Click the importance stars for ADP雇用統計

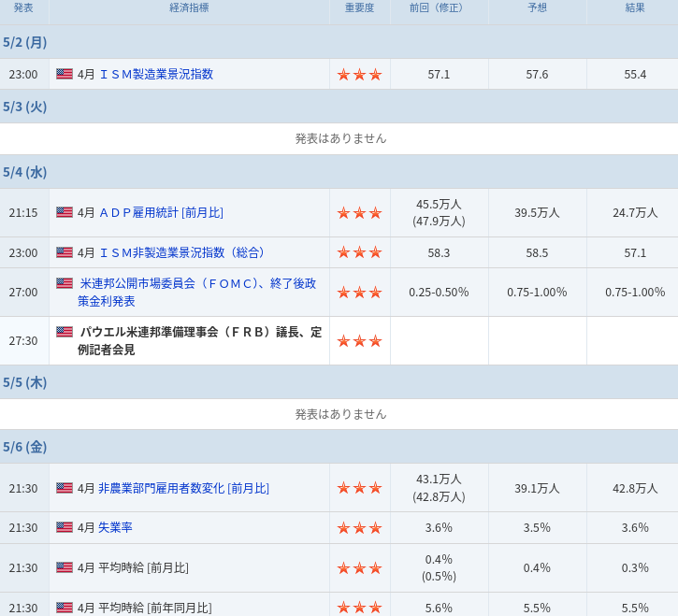pos(359,213)
